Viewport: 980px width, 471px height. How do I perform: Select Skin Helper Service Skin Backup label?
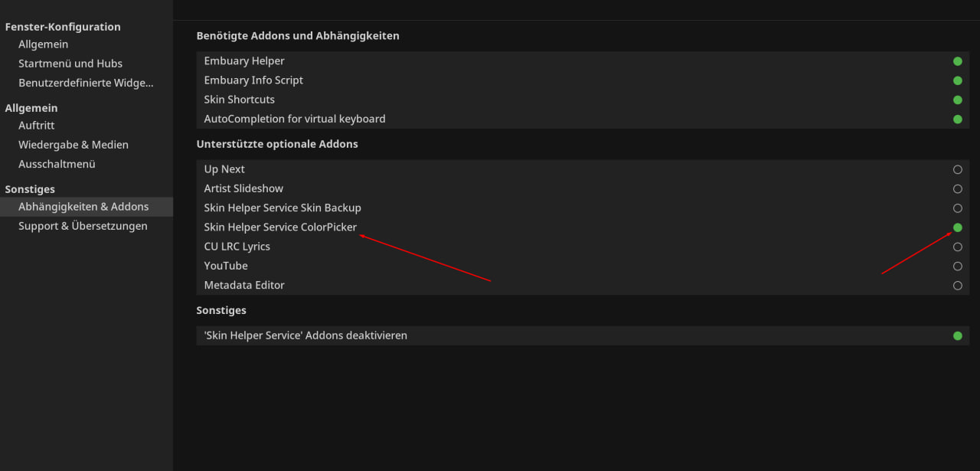283,208
